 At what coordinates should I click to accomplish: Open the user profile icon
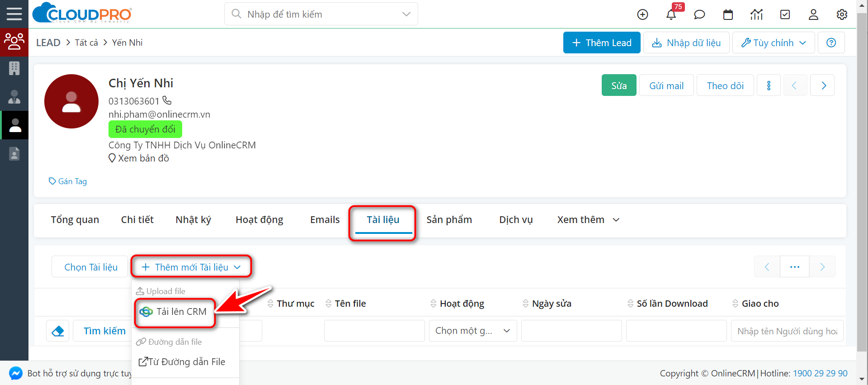click(813, 14)
